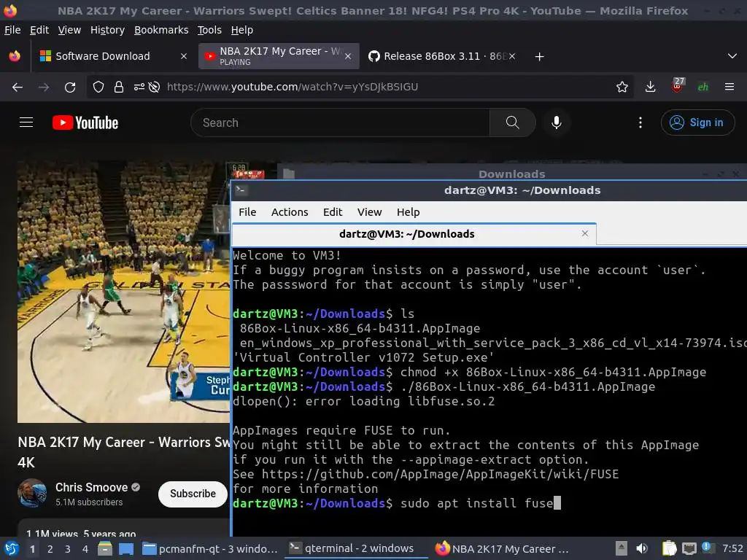Open the system volume control
The image size is (747, 560).
pyautogui.click(x=642, y=548)
